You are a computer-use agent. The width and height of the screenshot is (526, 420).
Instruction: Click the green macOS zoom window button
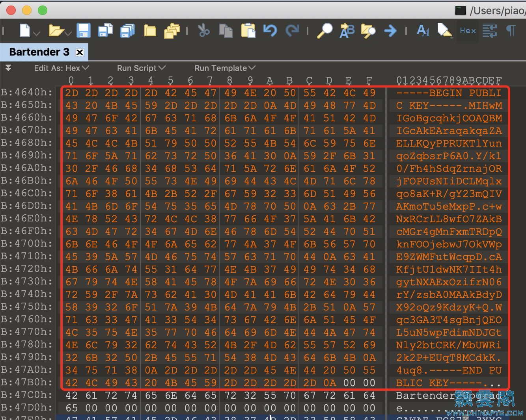(x=43, y=10)
